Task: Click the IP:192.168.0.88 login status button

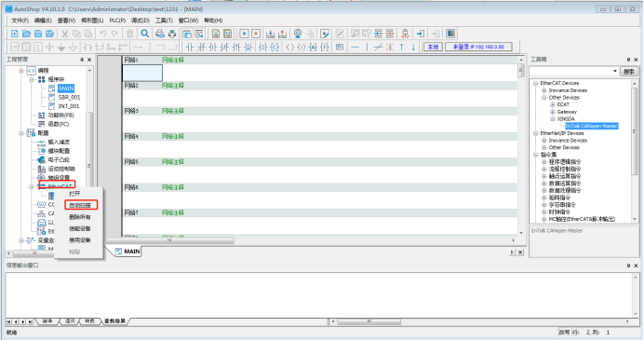Action: (478, 48)
